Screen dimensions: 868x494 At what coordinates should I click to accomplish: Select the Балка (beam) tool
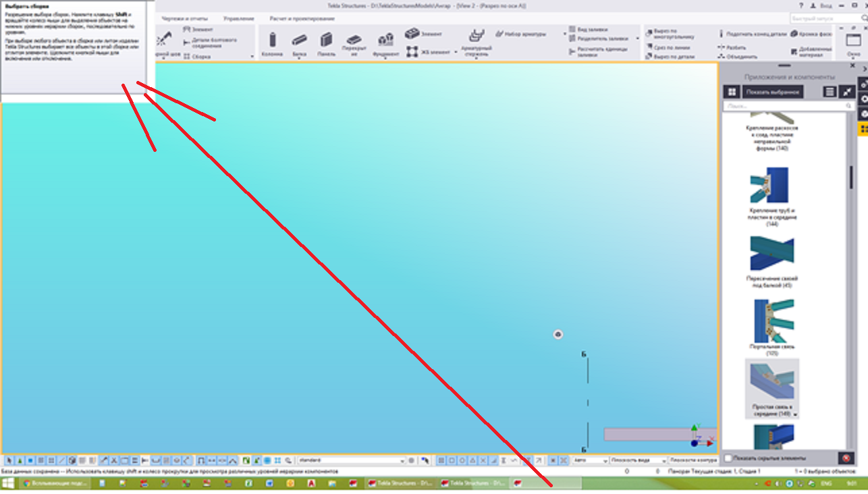[x=299, y=44]
